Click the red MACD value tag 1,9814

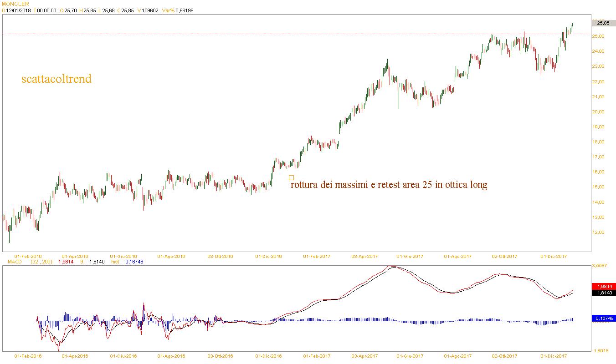pyautogui.click(x=603, y=286)
